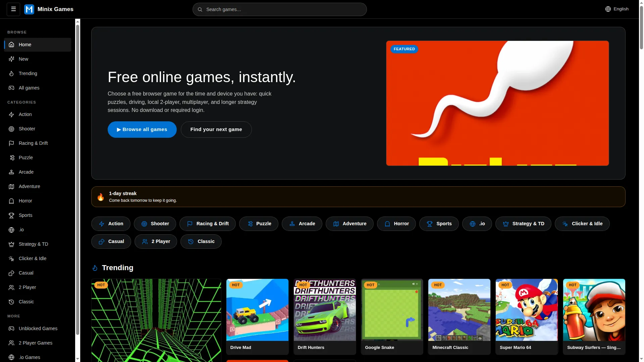Select the Sports category chip

pos(439,224)
